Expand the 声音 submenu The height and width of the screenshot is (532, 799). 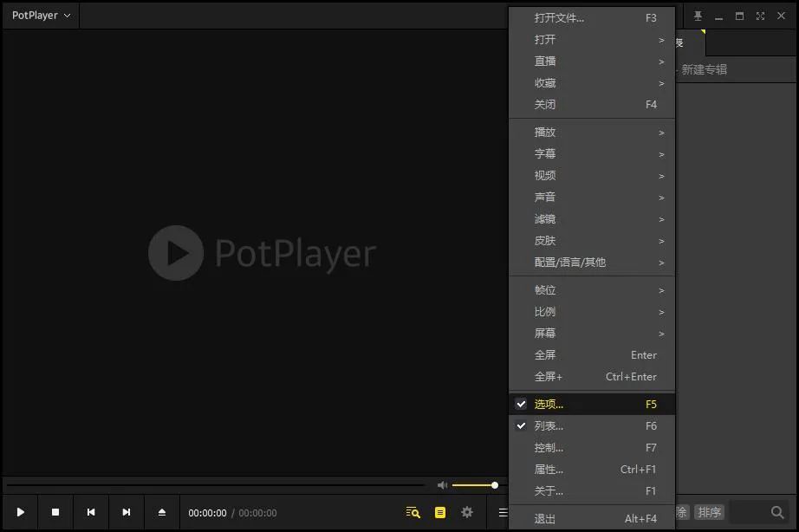pyautogui.click(x=592, y=198)
